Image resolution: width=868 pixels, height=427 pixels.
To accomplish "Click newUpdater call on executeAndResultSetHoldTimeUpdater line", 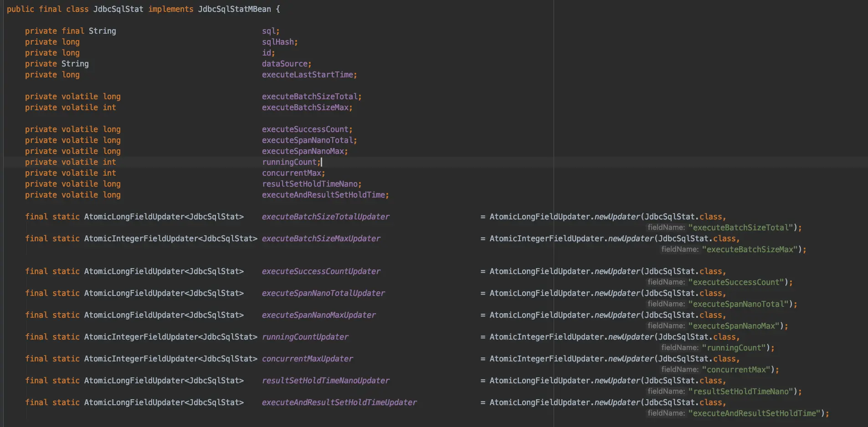I will click(x=617, y=402).
